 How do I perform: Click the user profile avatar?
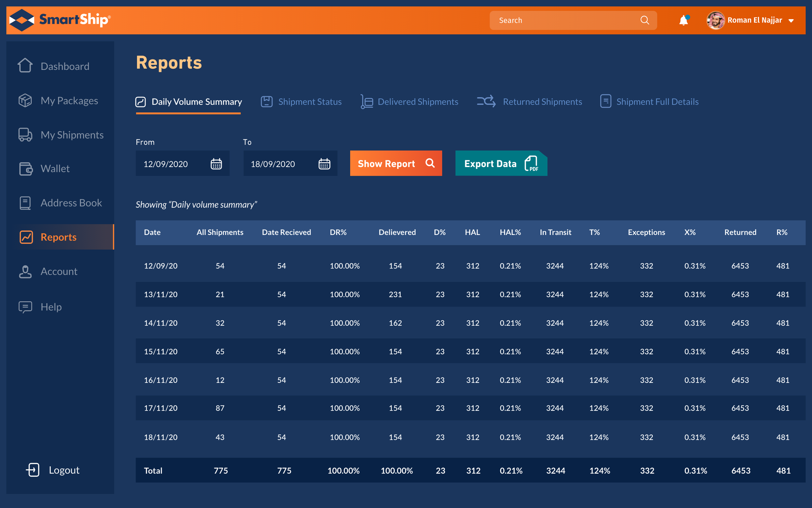click(x=715, y=20)
